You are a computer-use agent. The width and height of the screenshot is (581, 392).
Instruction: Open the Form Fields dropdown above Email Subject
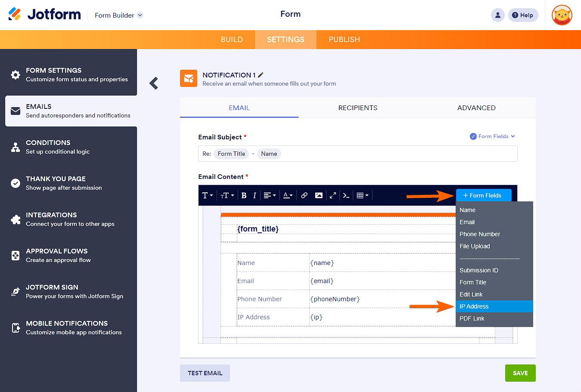point(492,136)
